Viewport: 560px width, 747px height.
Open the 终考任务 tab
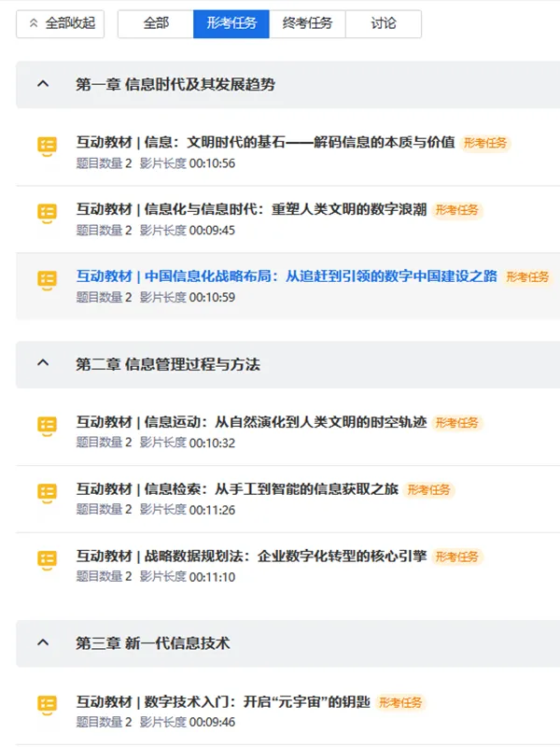pyautogui.click(x=307, y=23)
